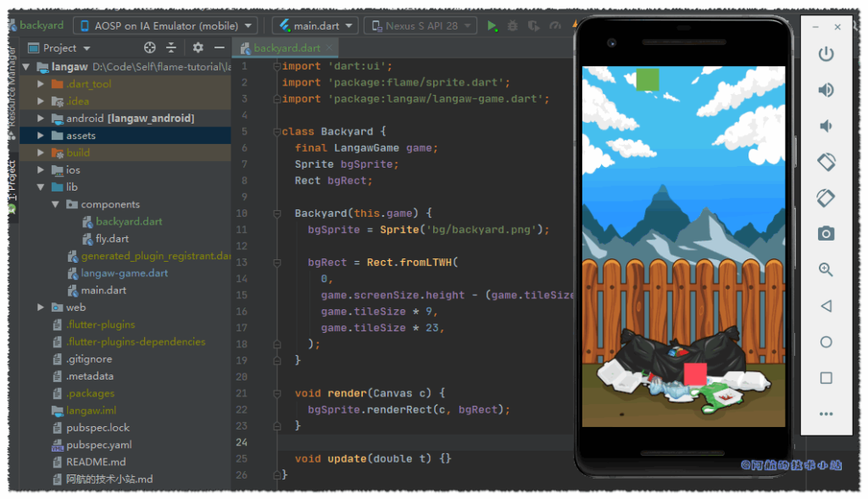Switch to the backyard.dart editor tab
This screenshot has width=868, height=499.
pos(286,48)
